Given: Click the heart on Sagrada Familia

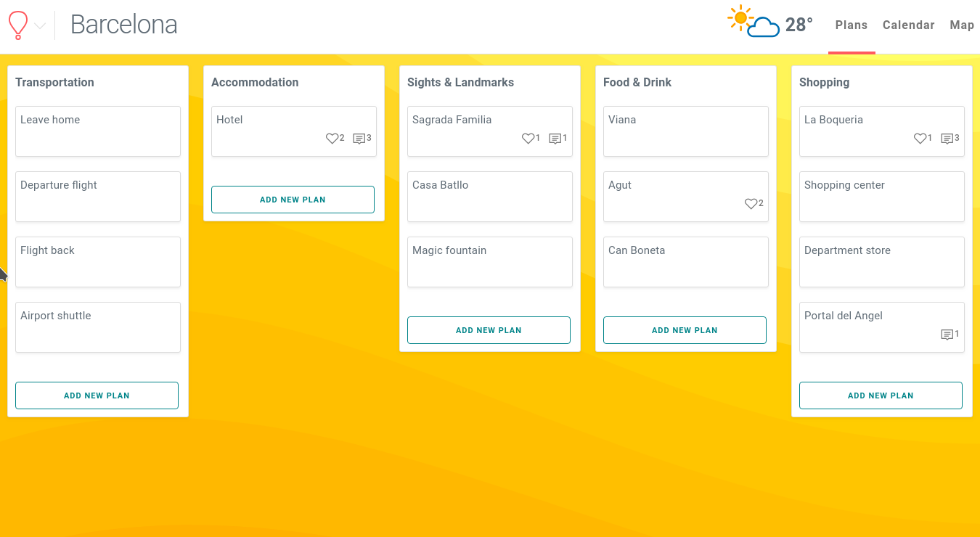Looking at the screenshot, I should (528, 139).
